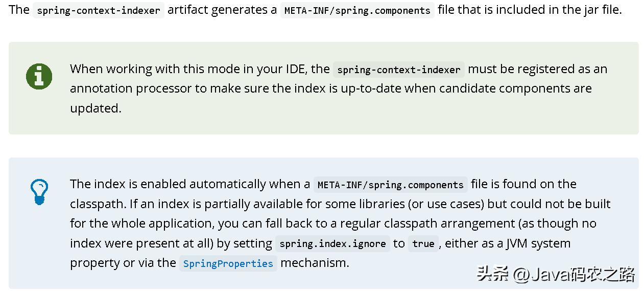Screen dimensions: 644x291
Task: Click 'classpath.' at the tip's second line start
Action: [x=98, y=204]
